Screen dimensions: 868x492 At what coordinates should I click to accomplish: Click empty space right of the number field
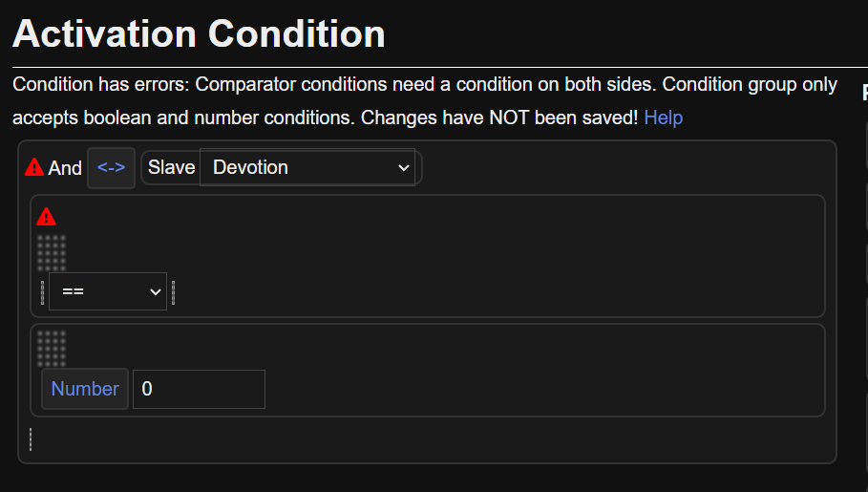(x=535, y=389)
